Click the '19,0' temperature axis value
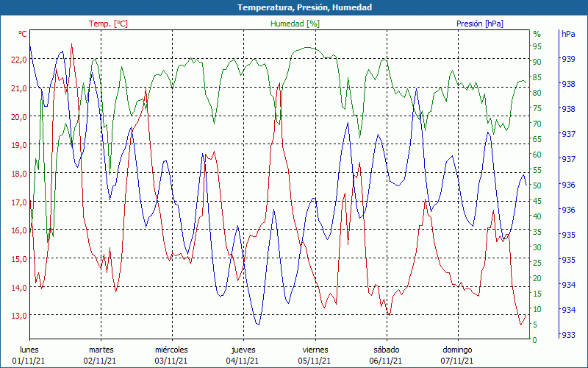588x368 pixels. [x=20, y=145]
